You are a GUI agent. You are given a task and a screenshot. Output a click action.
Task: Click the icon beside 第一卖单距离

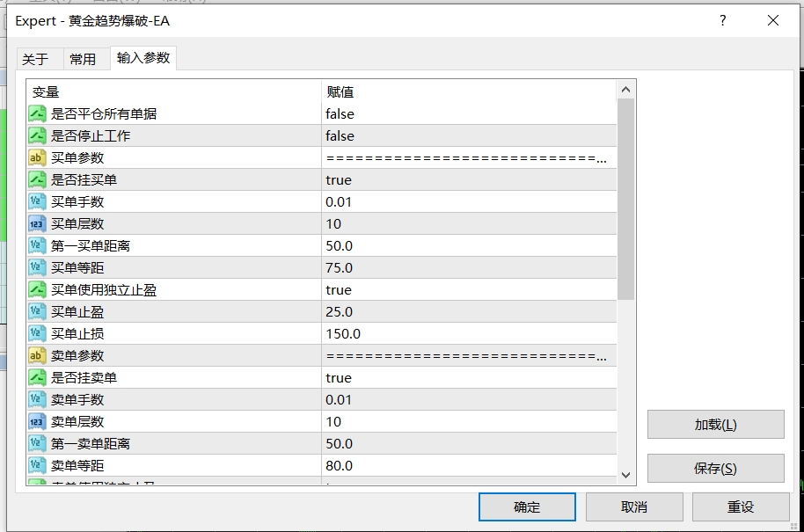(37, 443)
